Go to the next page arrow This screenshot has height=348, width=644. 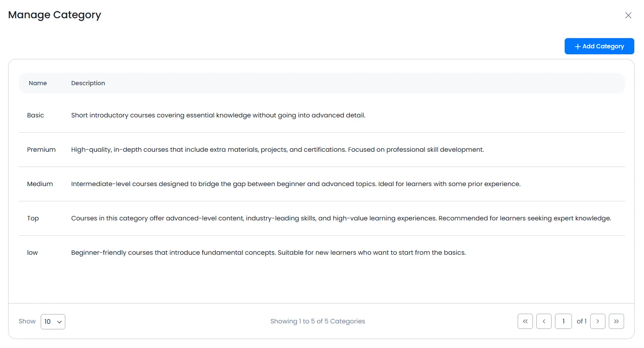(x=597, y=321)
